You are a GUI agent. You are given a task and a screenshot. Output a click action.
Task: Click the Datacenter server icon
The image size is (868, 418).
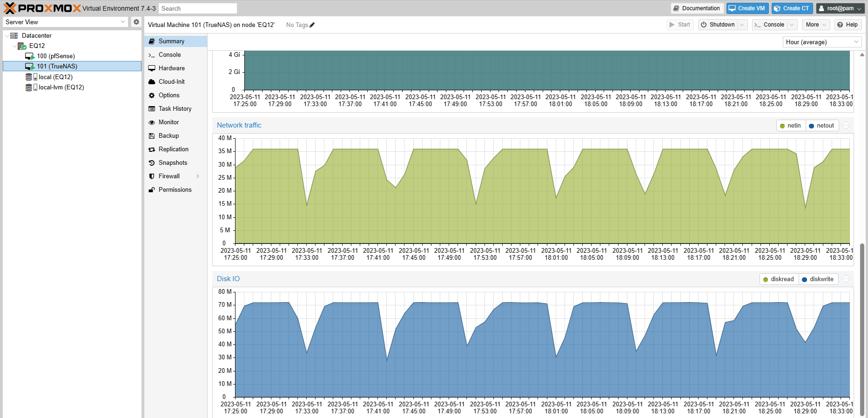click(x=14, y=35)
